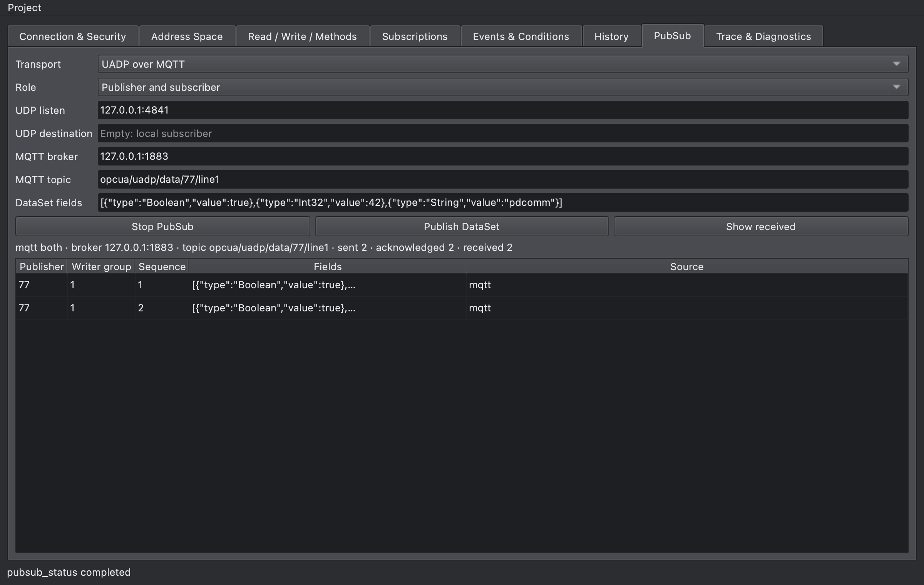Click the Stop PubSub button
Viewport: 924px width, 585px height.
point(162,227)
